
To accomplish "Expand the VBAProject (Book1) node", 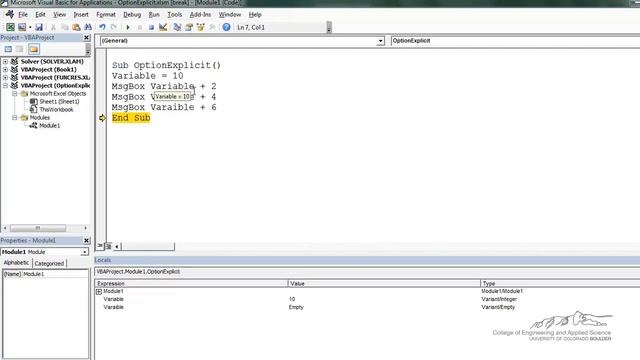I will pyautogui.click(x=5, y=70).
